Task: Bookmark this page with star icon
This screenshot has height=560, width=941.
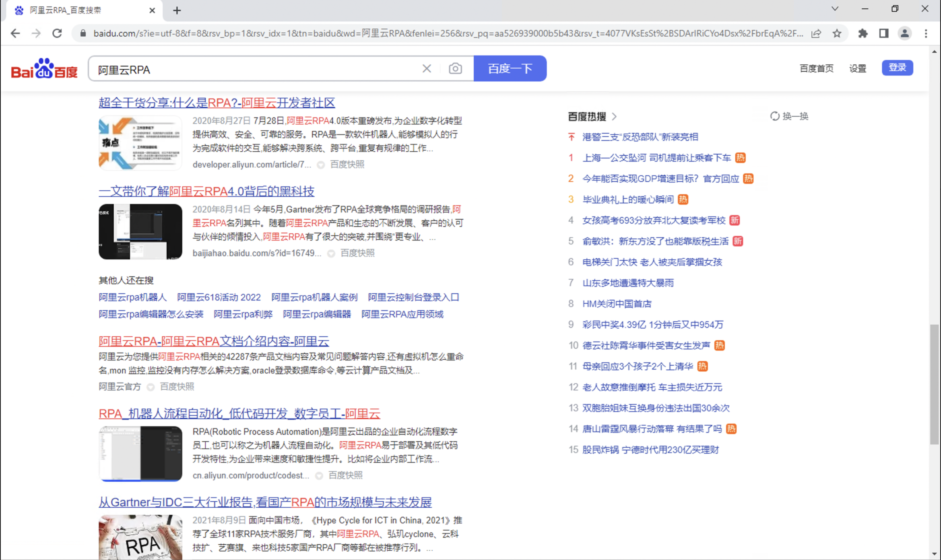Action: [837, 33]
